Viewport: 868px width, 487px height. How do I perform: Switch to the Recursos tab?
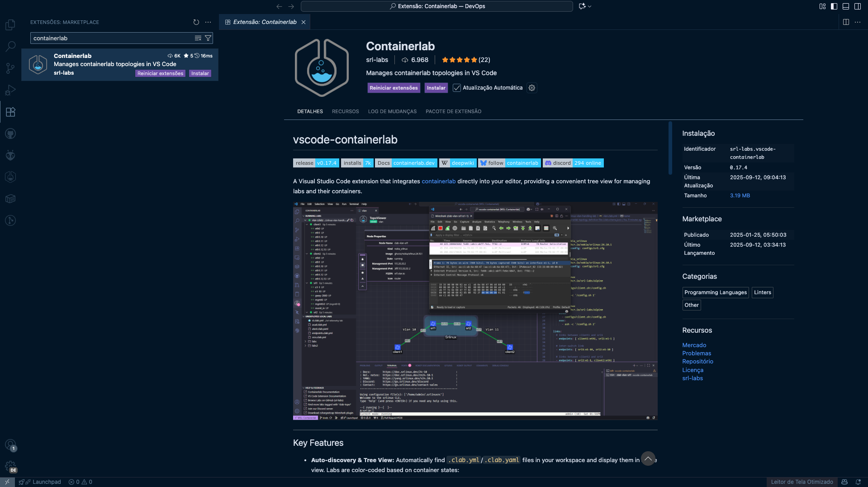click(345, 111)
